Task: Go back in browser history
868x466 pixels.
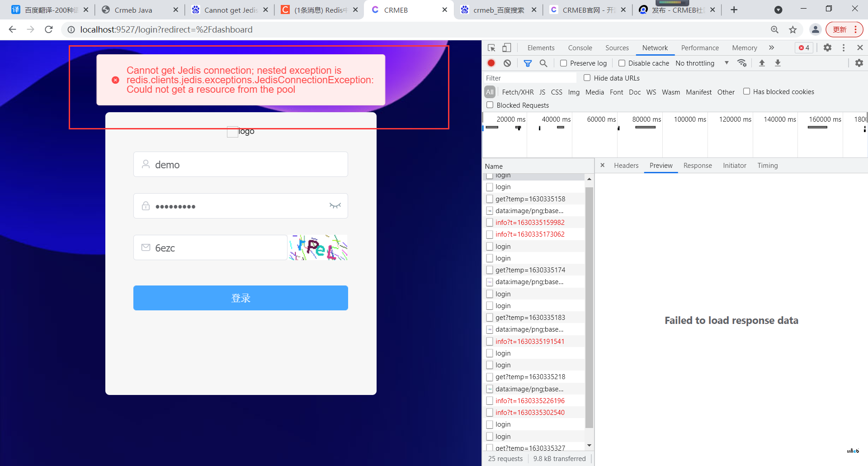Action: pyautogui.click(x=13, y=29)
